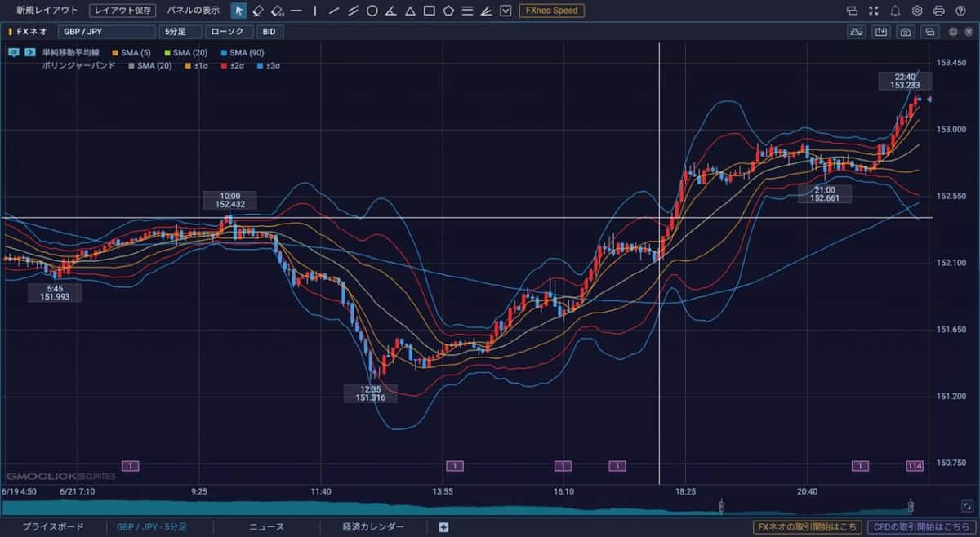
Task: Toggle the checkbox icon in the drawing toolbar
Action: point(506,11)
